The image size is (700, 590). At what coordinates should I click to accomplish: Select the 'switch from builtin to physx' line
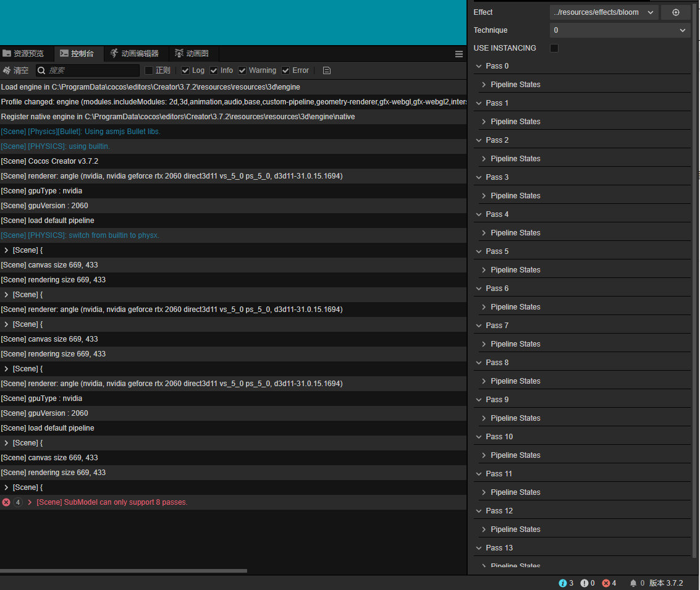click(x=233, y=235)
